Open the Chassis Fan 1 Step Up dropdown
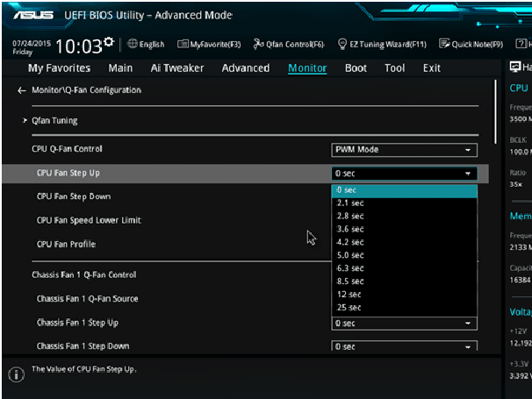This screenshot has height=399, width=532. 404,323
